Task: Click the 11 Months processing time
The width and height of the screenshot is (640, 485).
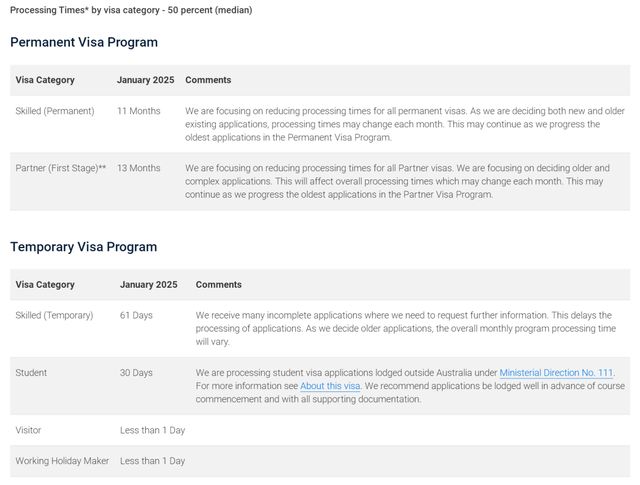Action: (138, 111)
